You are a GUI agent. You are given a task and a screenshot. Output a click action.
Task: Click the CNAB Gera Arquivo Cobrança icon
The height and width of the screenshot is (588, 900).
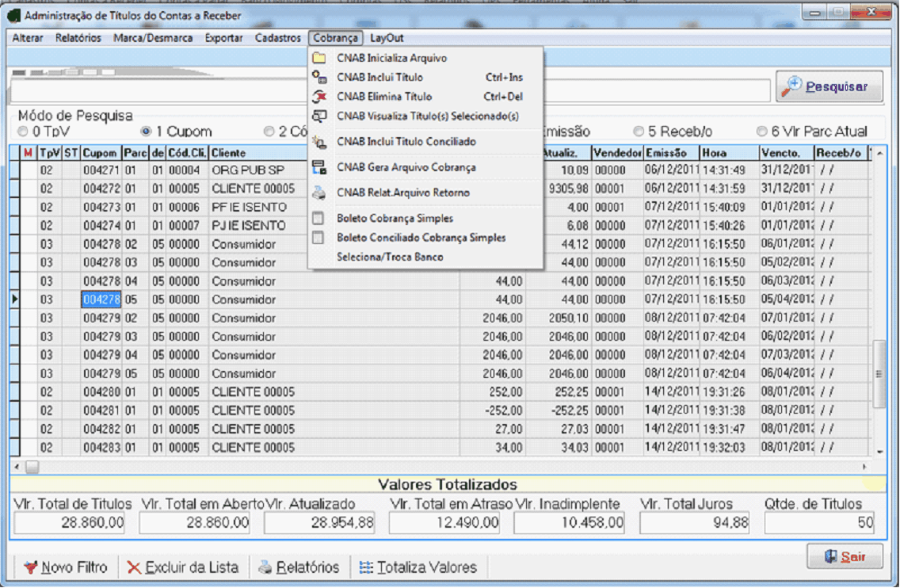tap(319, 167)
